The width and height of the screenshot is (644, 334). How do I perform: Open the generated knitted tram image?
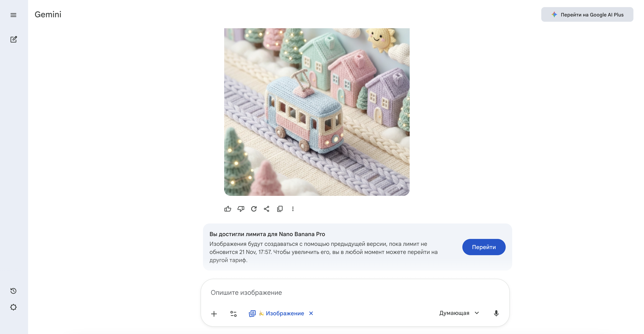pyautogui.click(x=317, y=112)
